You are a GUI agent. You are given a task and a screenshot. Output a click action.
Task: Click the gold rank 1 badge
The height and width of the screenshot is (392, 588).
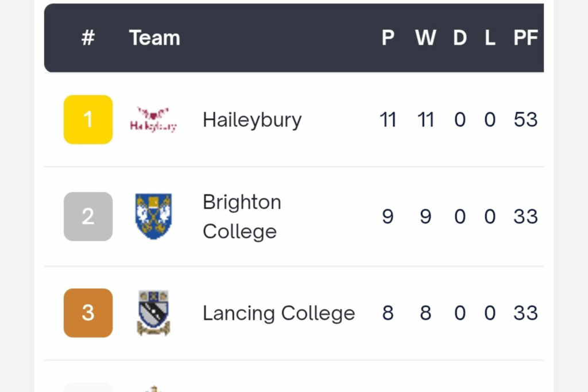[88, 119]
